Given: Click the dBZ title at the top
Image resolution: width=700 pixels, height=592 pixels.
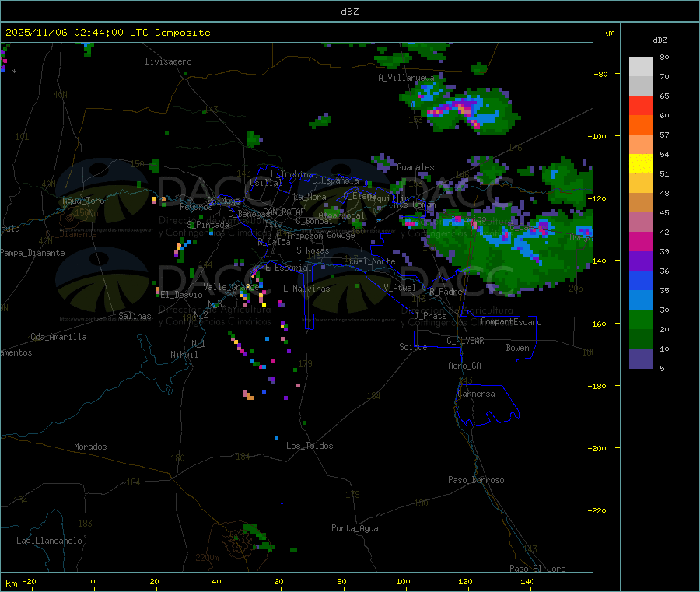Looking at the screenshot, I should coord(349,12).
